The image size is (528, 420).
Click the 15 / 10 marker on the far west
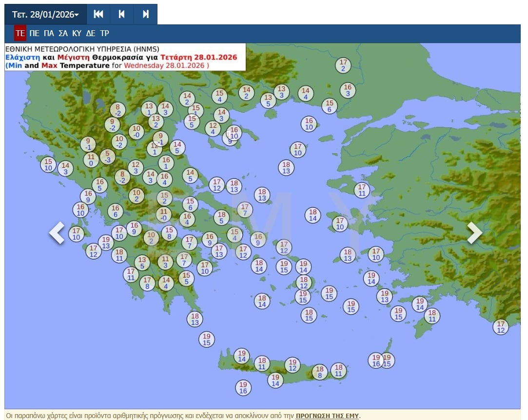point(48,165)
